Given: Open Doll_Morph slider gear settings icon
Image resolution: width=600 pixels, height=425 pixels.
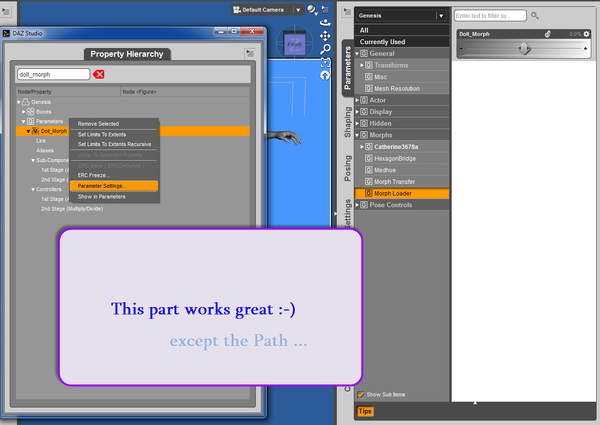Looking at the screenshot, I should [587, 34].
